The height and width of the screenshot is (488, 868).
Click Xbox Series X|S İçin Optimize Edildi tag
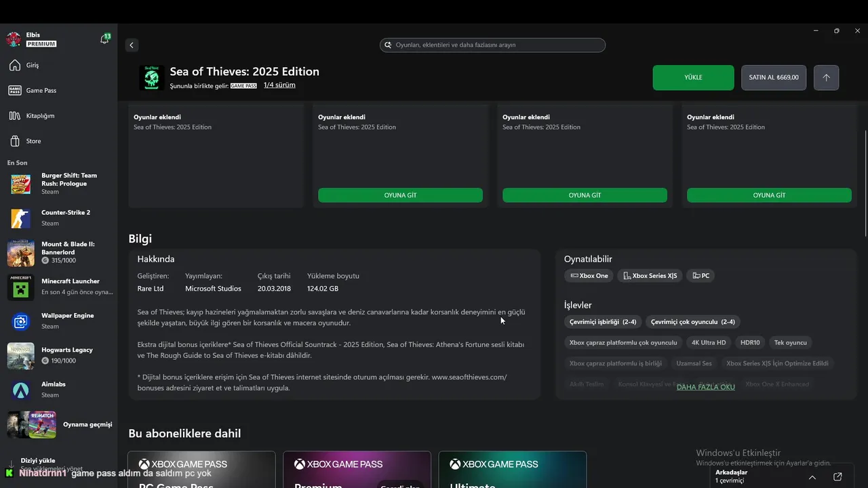click(x=777, y=363)
